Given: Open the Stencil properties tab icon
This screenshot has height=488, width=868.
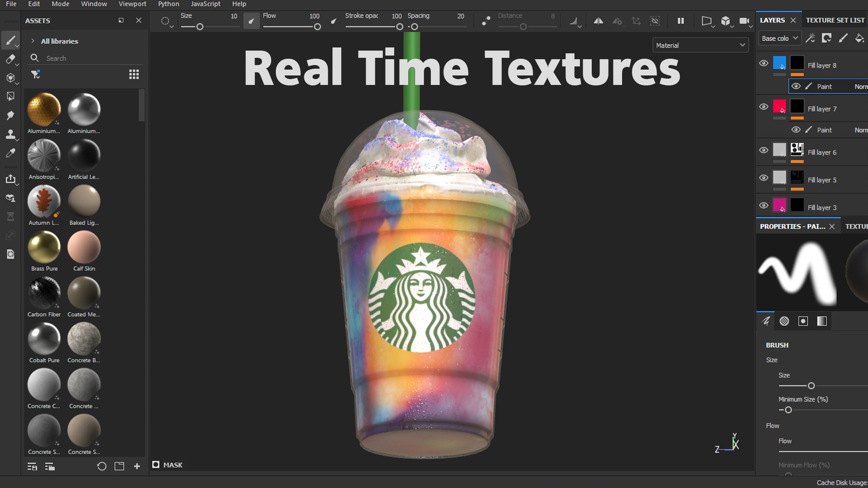Looking at the screenshot, I should pos(803,321).
